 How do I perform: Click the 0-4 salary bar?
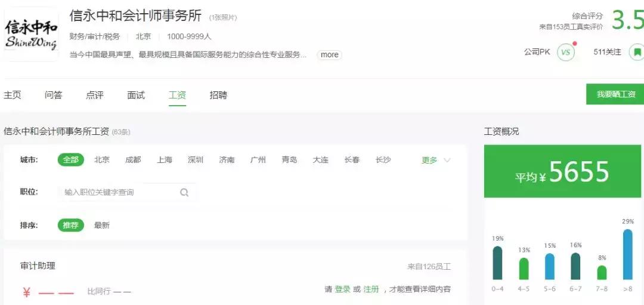coord(497,263)
